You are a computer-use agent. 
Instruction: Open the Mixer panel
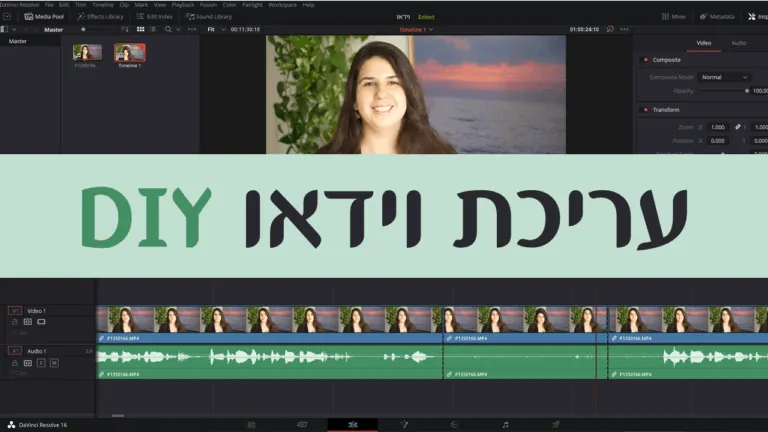coord(673,17)
